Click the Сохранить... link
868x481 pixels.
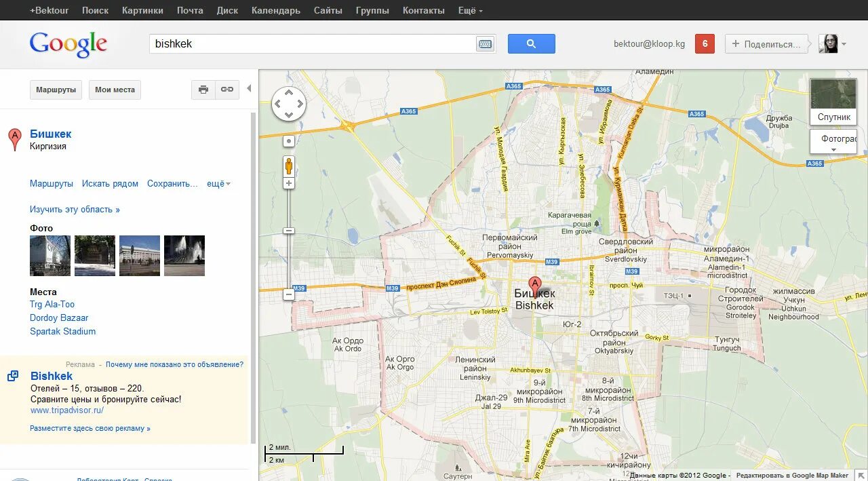click(172, 184)
